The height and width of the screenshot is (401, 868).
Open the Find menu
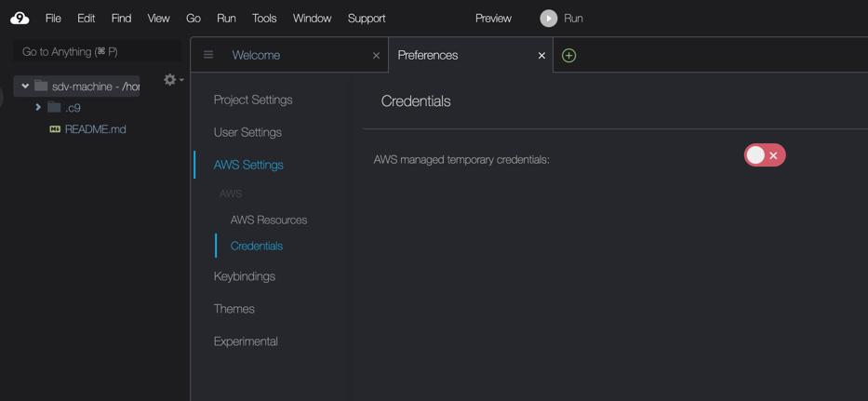tap(121, 19)
